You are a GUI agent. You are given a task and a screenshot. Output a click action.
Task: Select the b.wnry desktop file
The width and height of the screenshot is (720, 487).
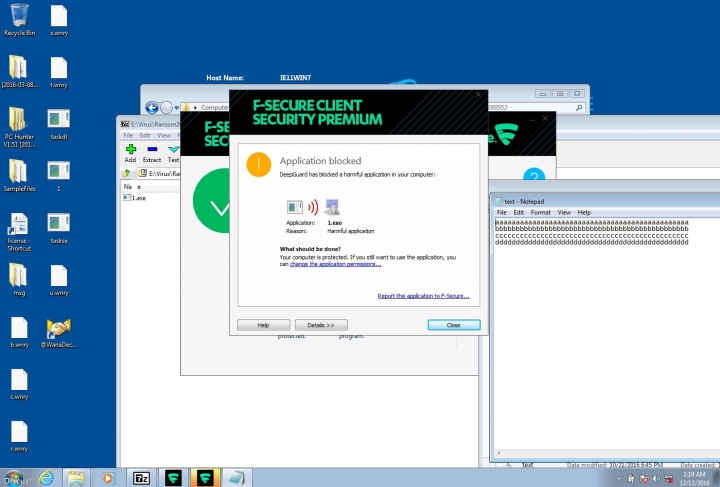click(x=19, y=332)
